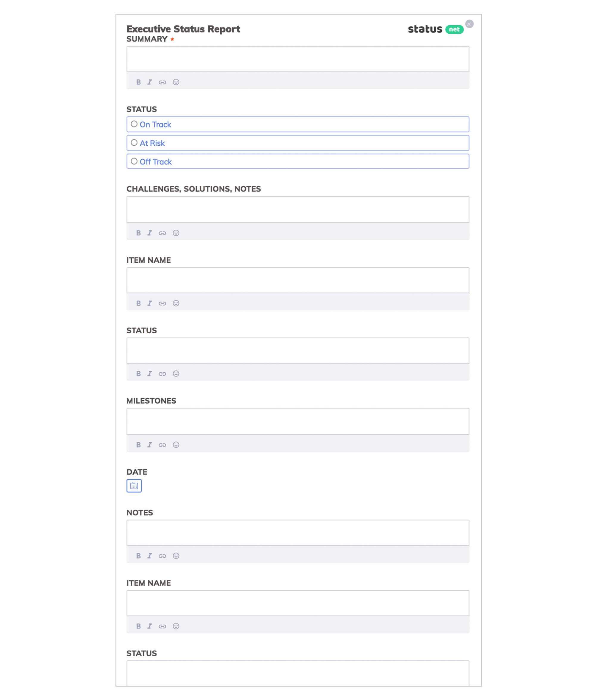Click the Emoji icon in Challenges toolbar

176,233
